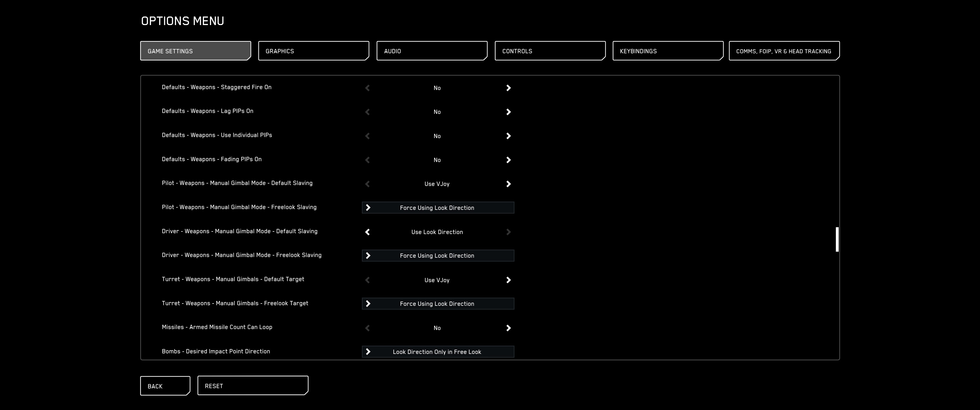Click right arrow for Staggered Fire On
This screenshot has height=410, width=980.
(508, 88)
